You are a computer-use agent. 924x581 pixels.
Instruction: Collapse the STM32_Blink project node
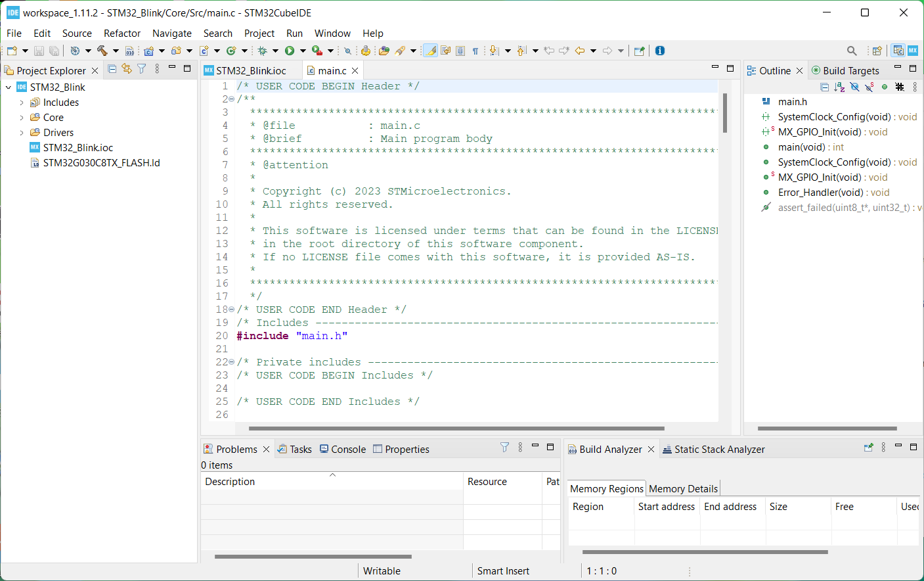8,87
